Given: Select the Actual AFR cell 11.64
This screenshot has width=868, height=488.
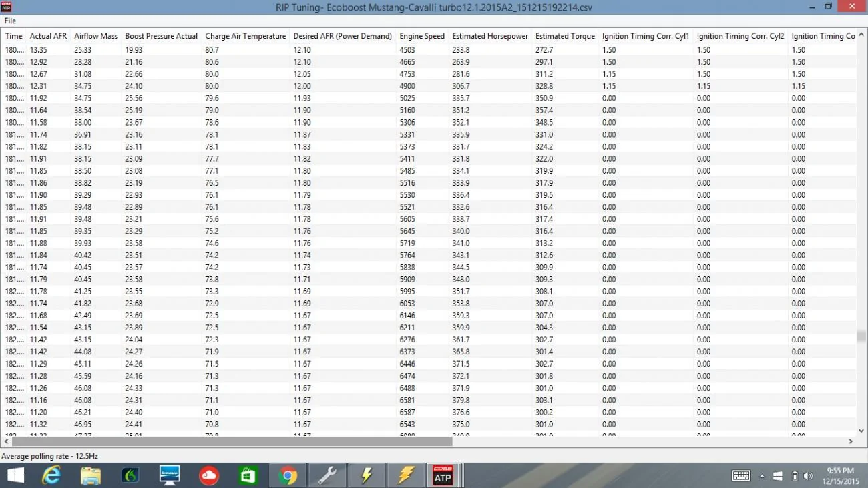Looking at the screenshot, I should pos(38,110).
